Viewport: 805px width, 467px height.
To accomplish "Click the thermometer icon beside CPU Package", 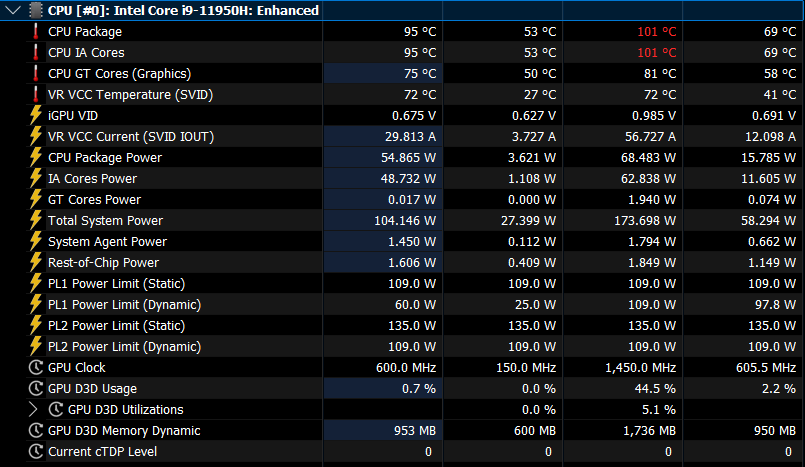I will (x=35, y=31).
